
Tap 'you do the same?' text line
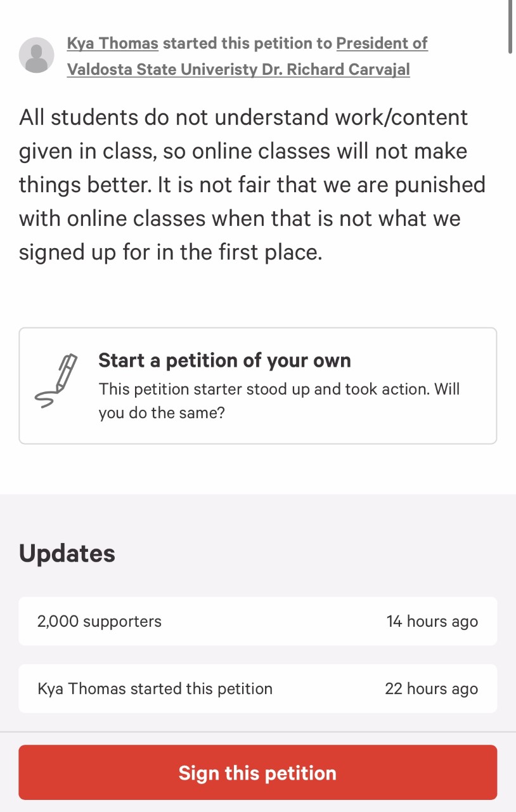coord(162,414)
